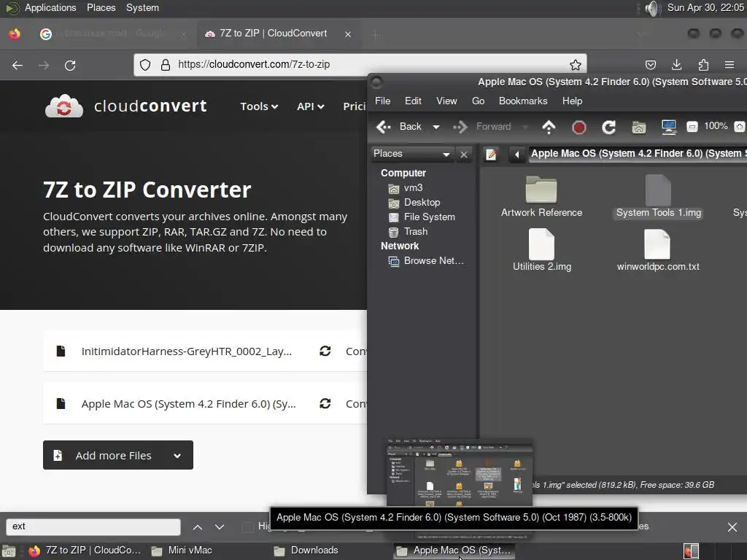This screenshot has height=560, width=747.
Task: Click the Back arrow in the file manager
Action: click(x=399, y=127)
